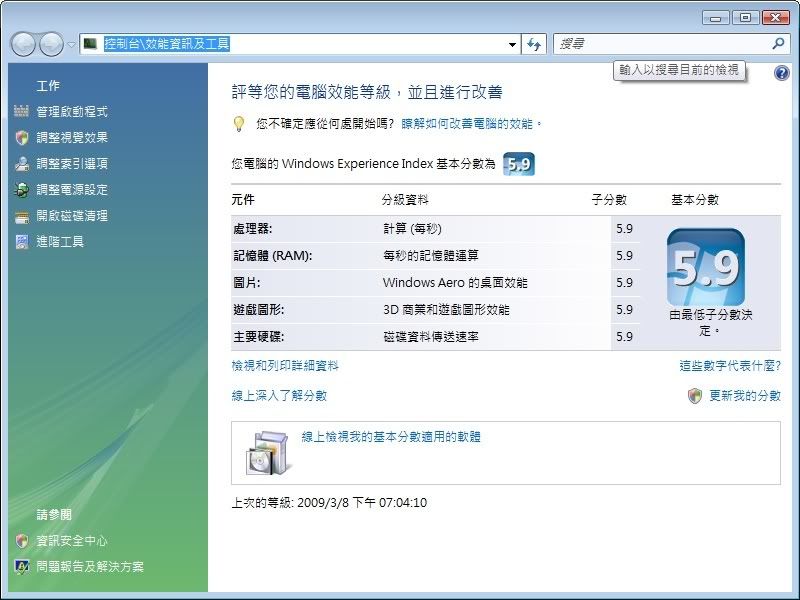Minimize the control panel window

click(716, 18)
